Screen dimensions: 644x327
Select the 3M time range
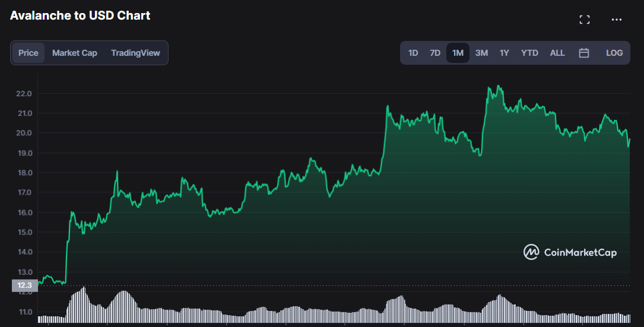tap(481, 53)
